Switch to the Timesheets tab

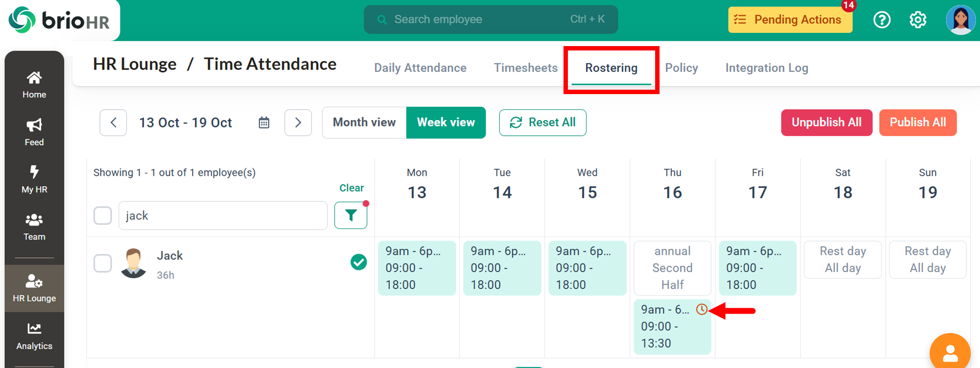coord(525,68)
